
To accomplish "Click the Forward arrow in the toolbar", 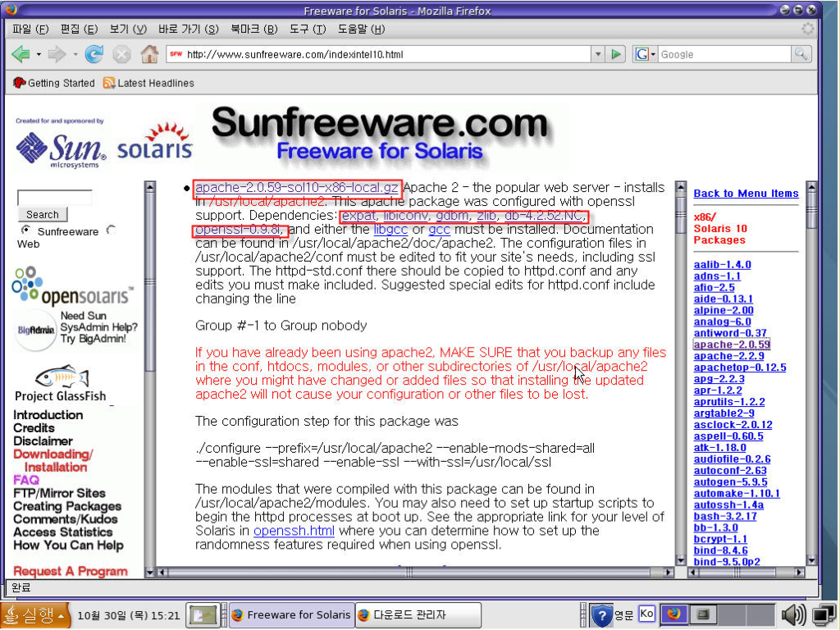I will (x=57, y=54).
